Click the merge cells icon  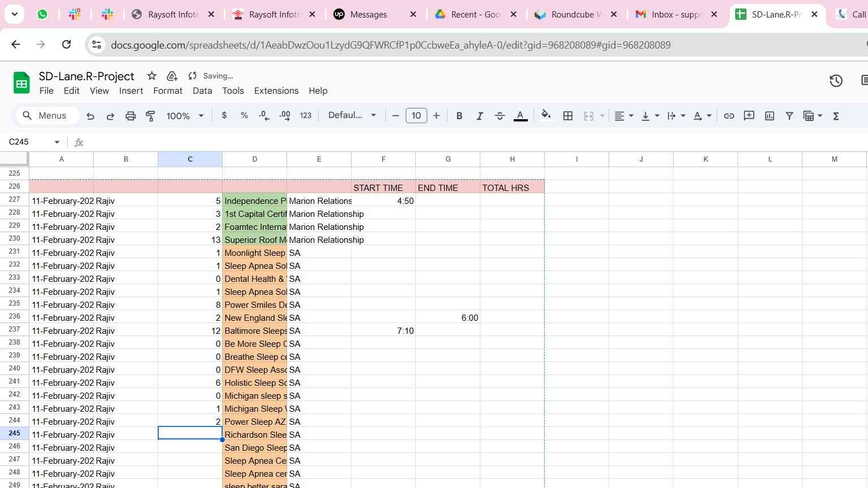(x=588, y=116)
